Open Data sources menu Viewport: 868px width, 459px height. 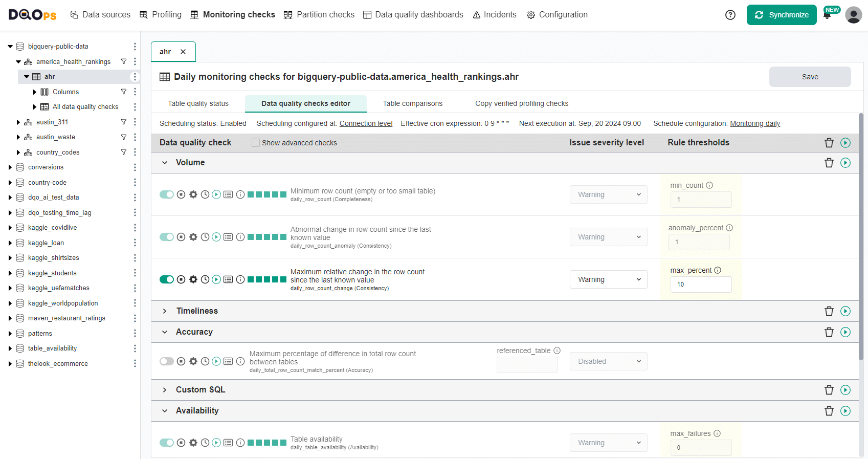tap(100, 15)
